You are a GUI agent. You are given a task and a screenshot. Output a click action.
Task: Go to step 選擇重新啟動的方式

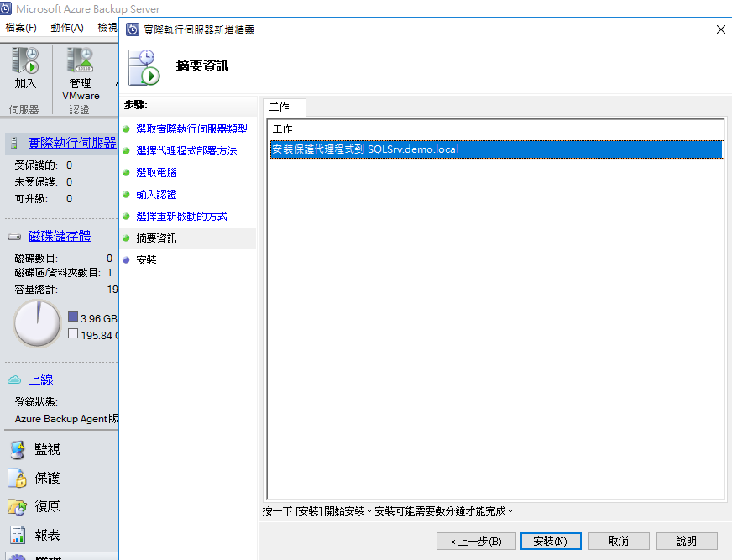[x=181, y=217]
